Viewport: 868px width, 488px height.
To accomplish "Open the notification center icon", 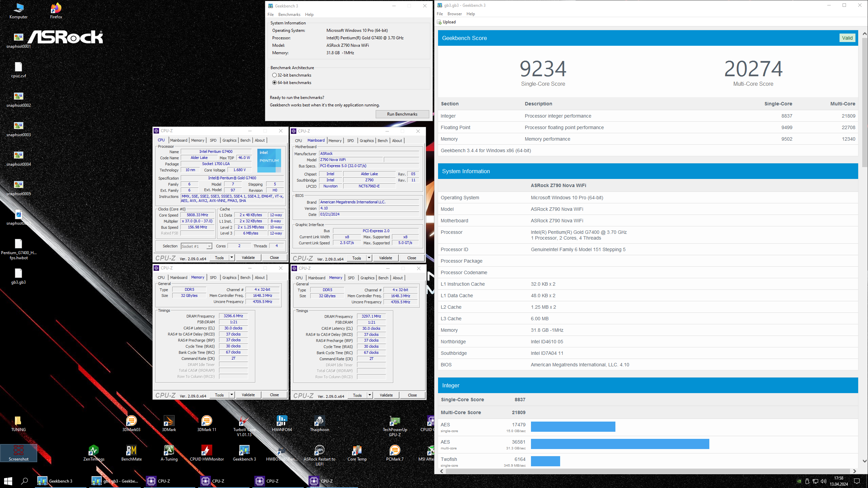I will pyautogui.click(x=857, y=481).
